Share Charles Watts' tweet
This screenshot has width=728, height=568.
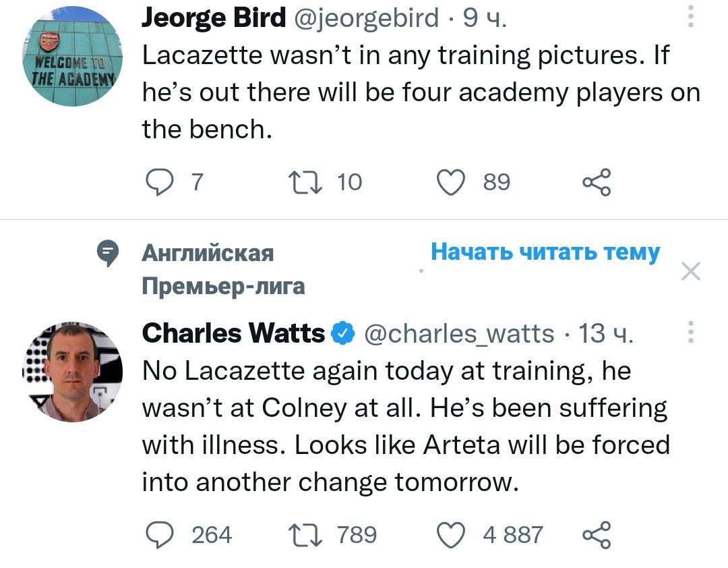pyautogui.click(x=596, y=535)
